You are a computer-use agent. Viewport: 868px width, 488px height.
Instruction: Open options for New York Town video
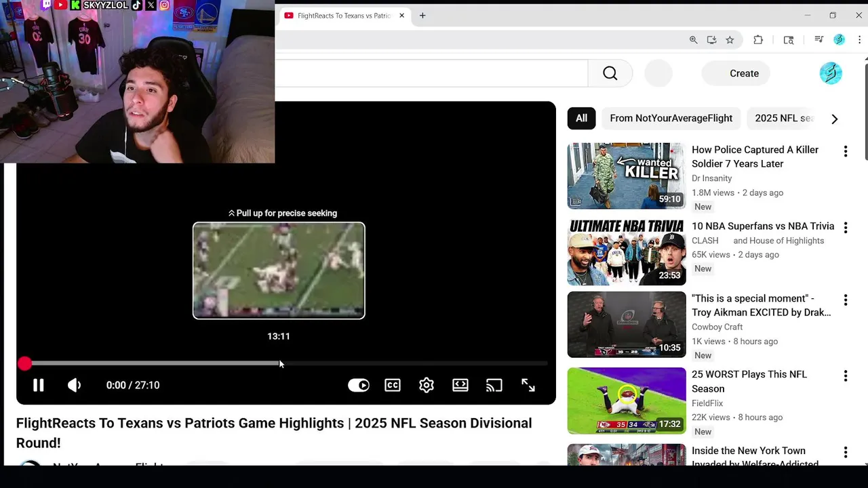(x=846, y=452)
